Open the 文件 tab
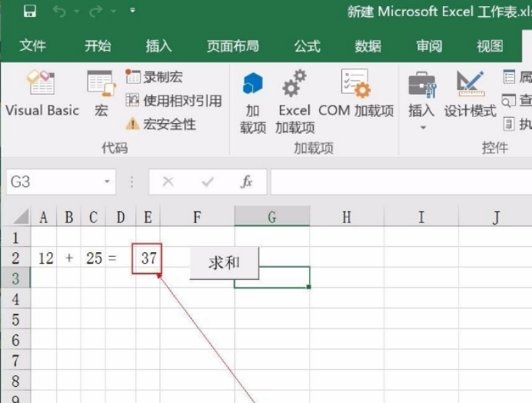The height and width of the screenshot is (403, 532). click(32, 45)
